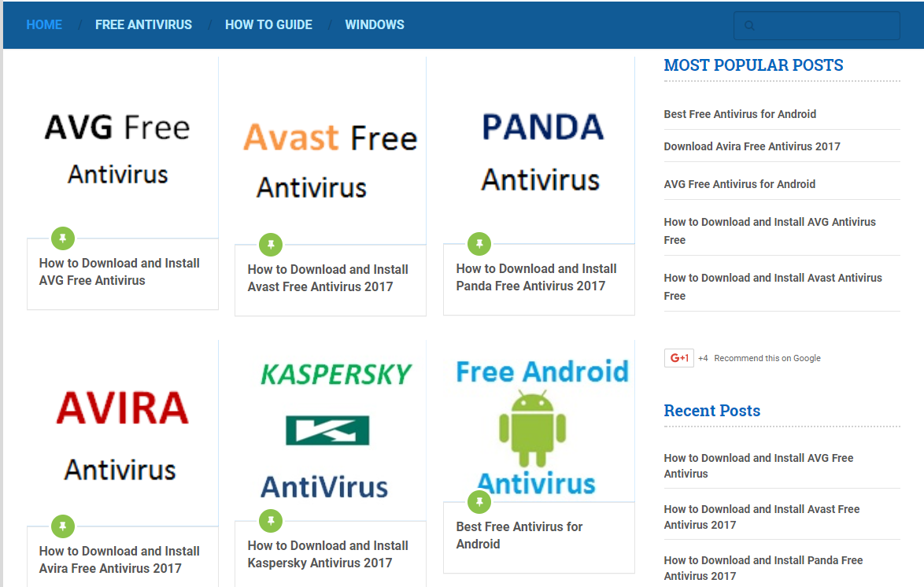The image size is (924, 587).
Task: Open 'AVG Free Antivirus for Android' popular link
Action: click(x=740, y=184)
